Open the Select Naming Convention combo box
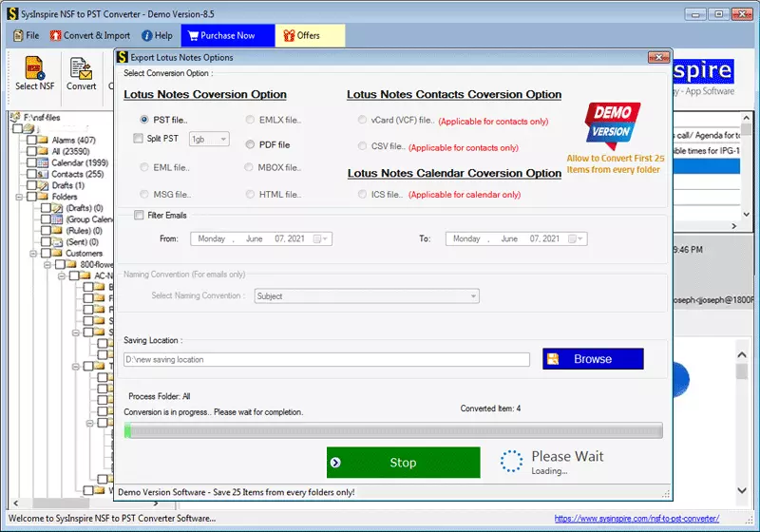 (x=367, y=296)
